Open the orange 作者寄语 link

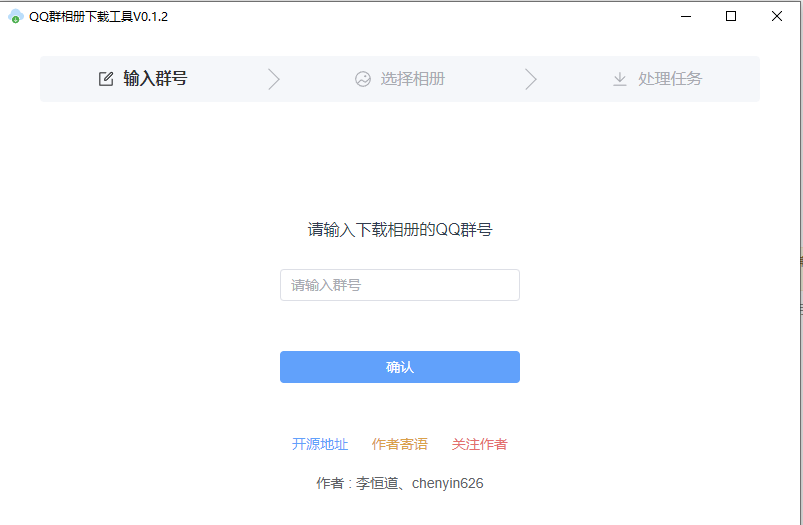(x=400, y=444)
